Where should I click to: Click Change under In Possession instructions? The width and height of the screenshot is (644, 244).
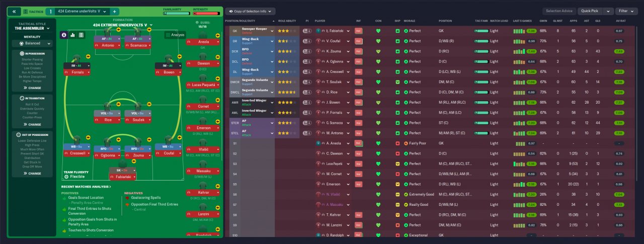click(x=32, y=88)
